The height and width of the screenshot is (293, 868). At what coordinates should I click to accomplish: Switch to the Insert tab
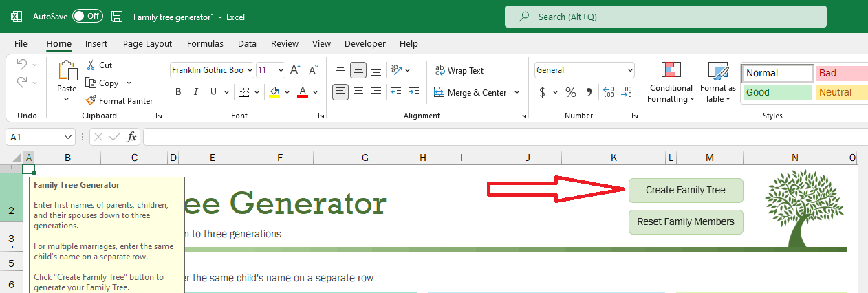96,43
